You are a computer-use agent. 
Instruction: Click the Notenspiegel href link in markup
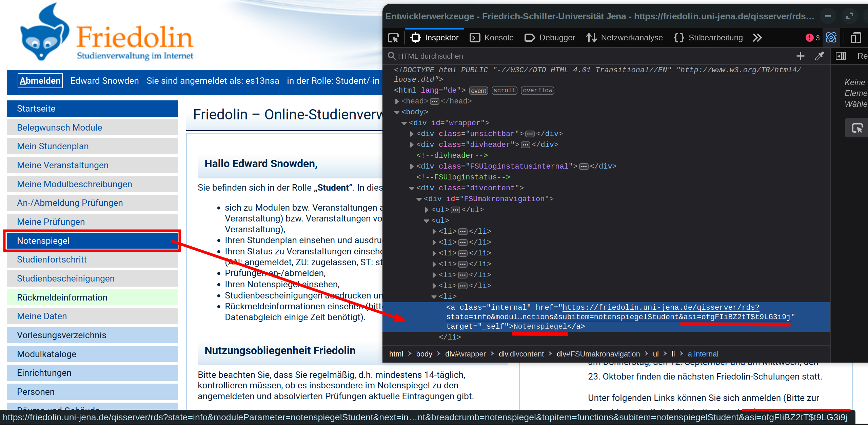click(x=619, y=312)
